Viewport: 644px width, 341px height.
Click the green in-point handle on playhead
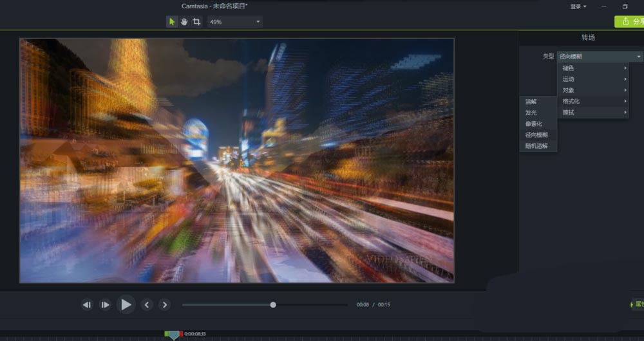pos(167,334)
